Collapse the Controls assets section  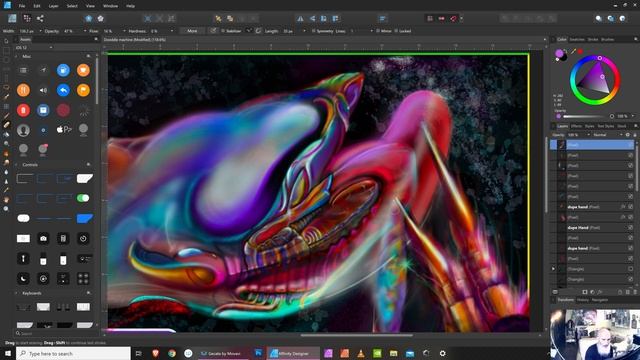coord(16,165)
